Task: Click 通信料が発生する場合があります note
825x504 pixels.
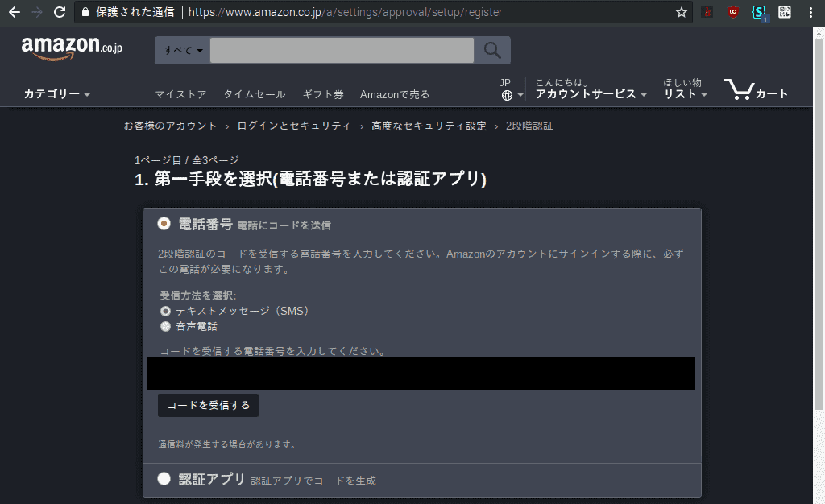Action: point(227,444)
